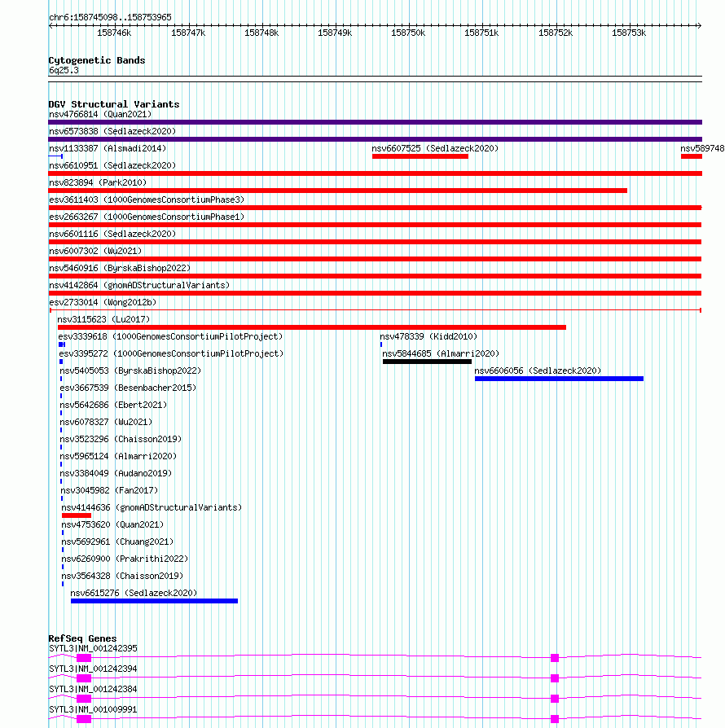Open nsv823894 (Park2010) variant label
Screen dimensions: 725x728
tap(98, 183)
